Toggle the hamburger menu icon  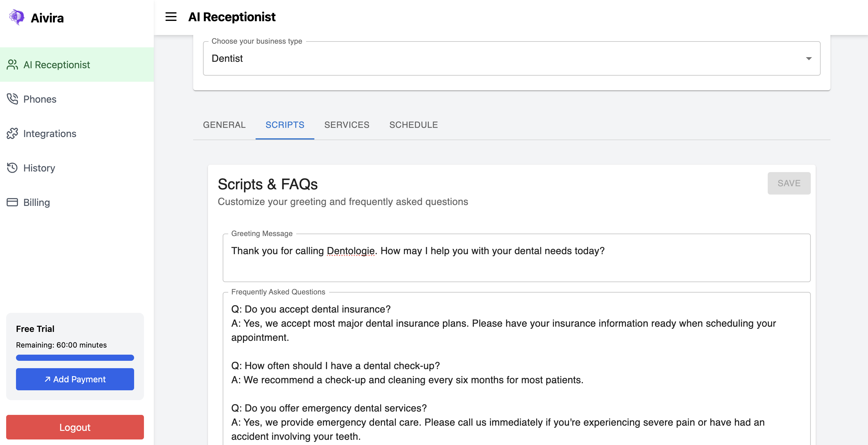[171, 17]
